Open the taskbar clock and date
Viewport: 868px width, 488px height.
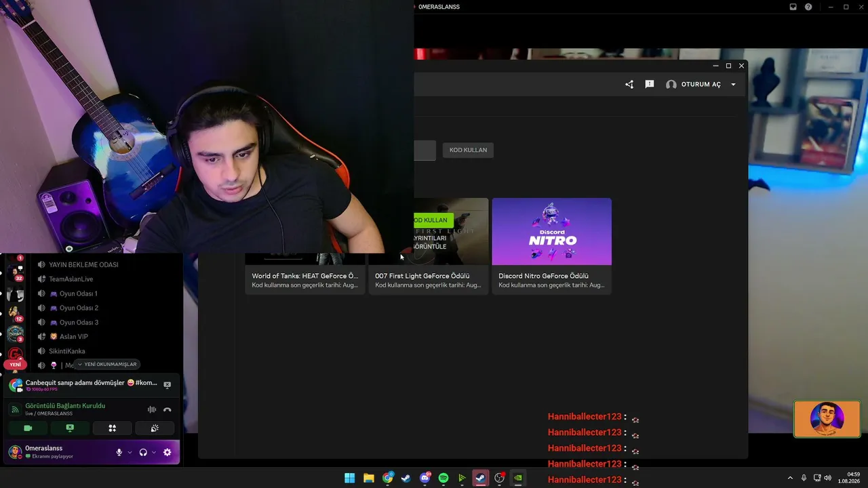(848, 478)
